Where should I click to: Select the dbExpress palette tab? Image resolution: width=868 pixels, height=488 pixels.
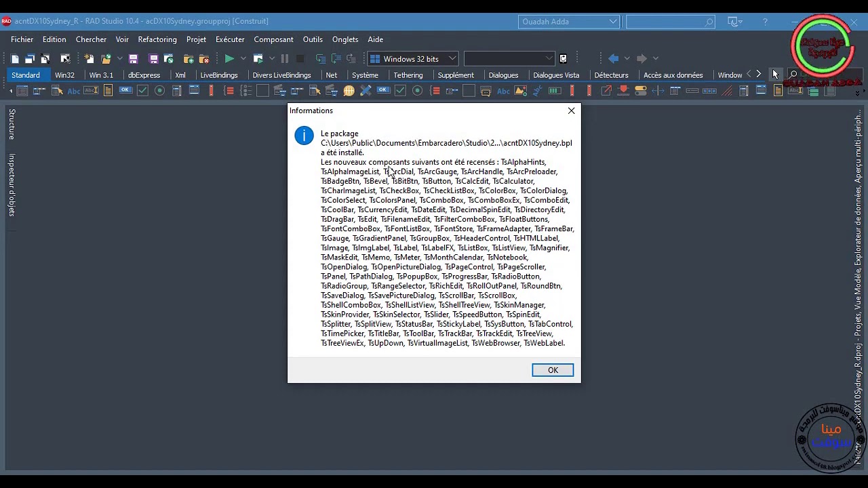[x=144, y=75]
